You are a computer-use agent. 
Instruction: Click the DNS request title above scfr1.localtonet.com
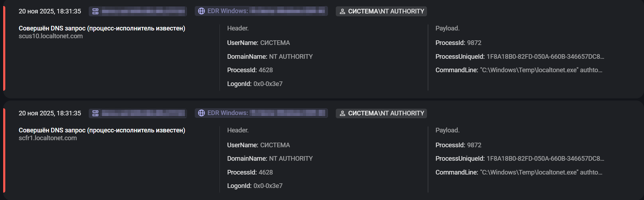tap(102, 130)
